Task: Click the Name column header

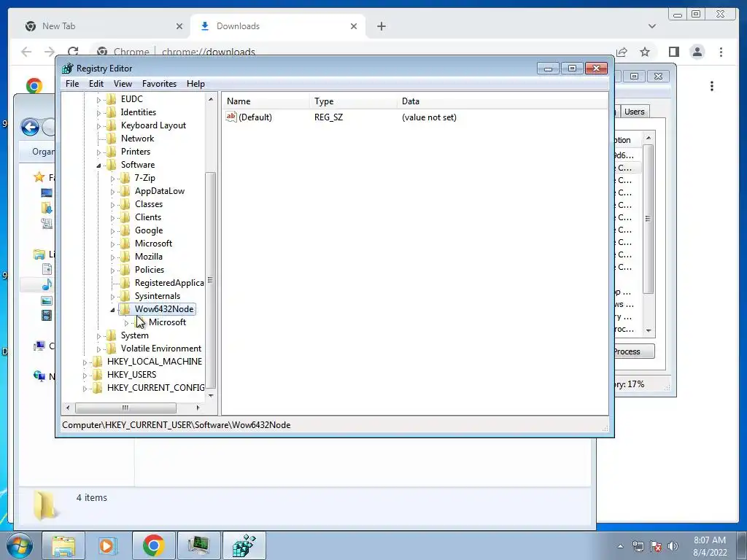Action: click(x=266, y=101)
